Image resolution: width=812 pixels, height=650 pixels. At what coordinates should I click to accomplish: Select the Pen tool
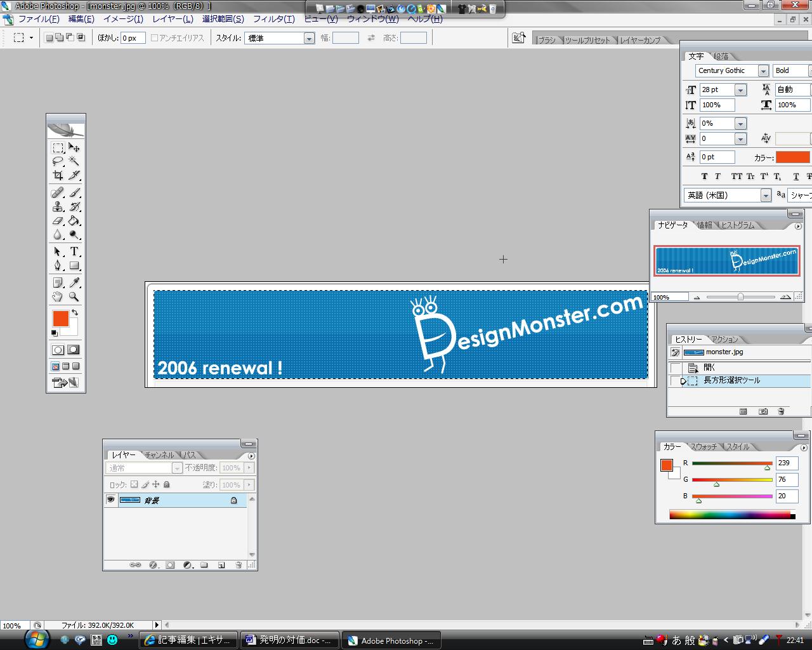pyautogui.click(x=58, y=265)
